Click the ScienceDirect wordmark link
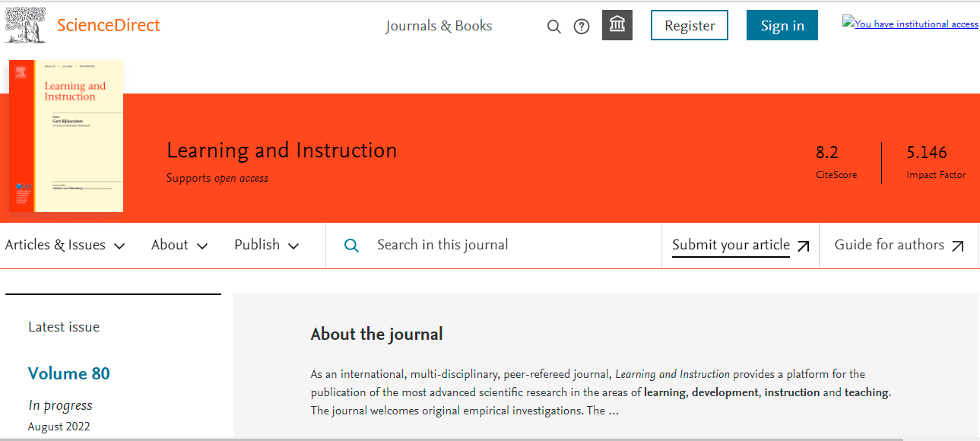The width and height of the screenshot is (980, 441). tap(109, 25)
